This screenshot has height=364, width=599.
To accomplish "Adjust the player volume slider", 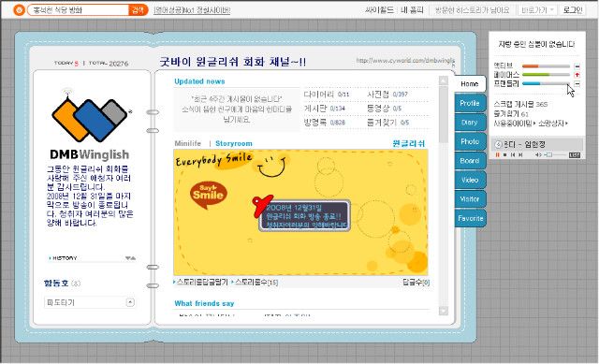I will (x=555, y=154).
